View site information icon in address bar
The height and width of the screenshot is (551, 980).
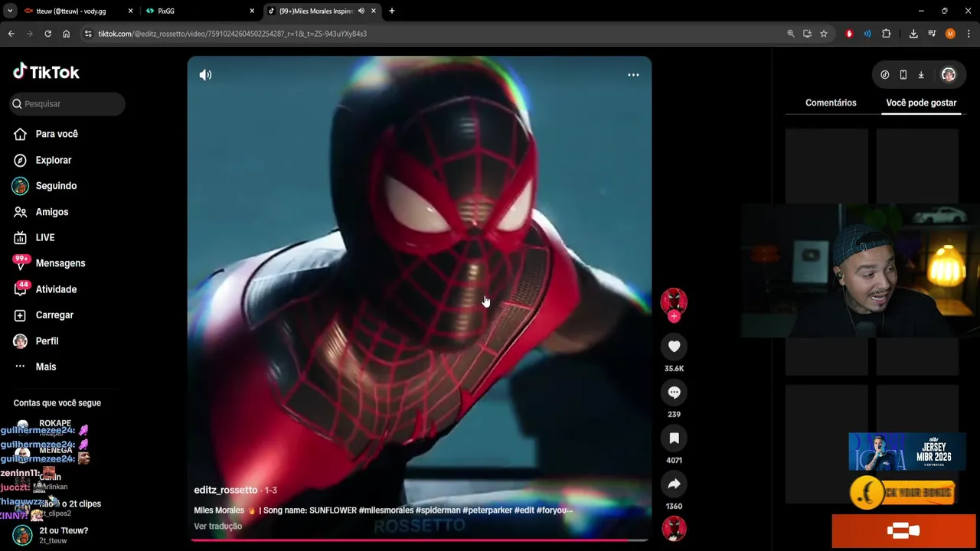[x=88, y=34]
